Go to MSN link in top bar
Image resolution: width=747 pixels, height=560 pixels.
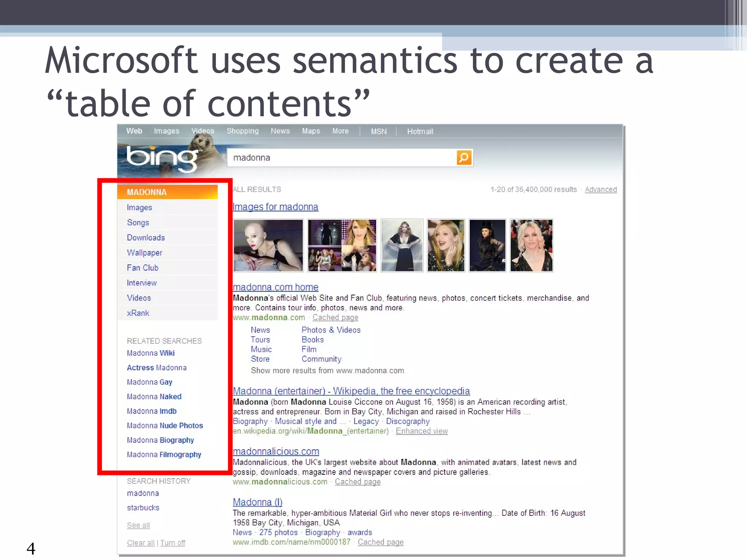pos(379,132)
